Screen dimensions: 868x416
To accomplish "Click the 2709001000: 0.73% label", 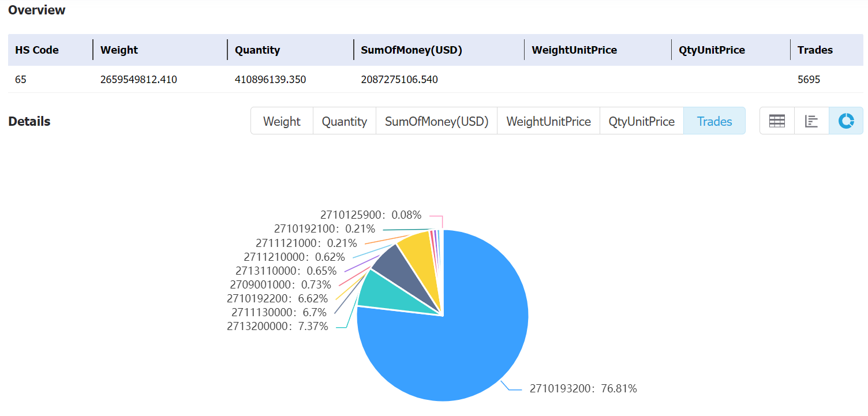I will pos(280,284).
